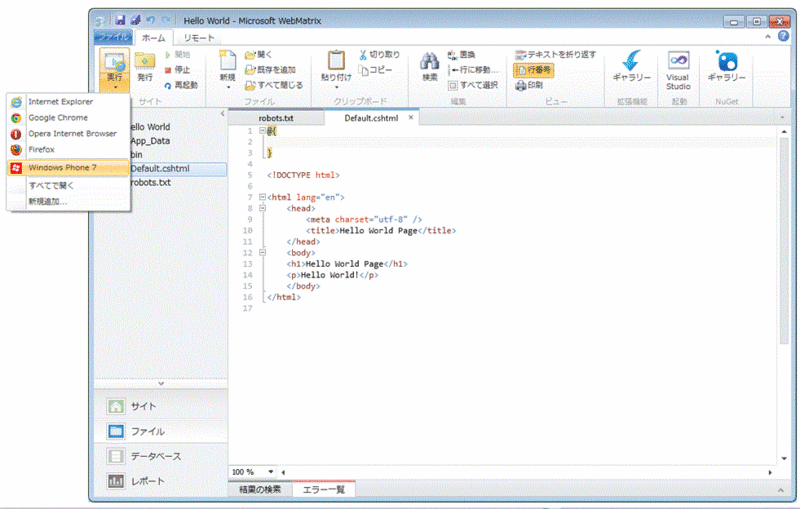Open the レポート workspace

(160, 481)
